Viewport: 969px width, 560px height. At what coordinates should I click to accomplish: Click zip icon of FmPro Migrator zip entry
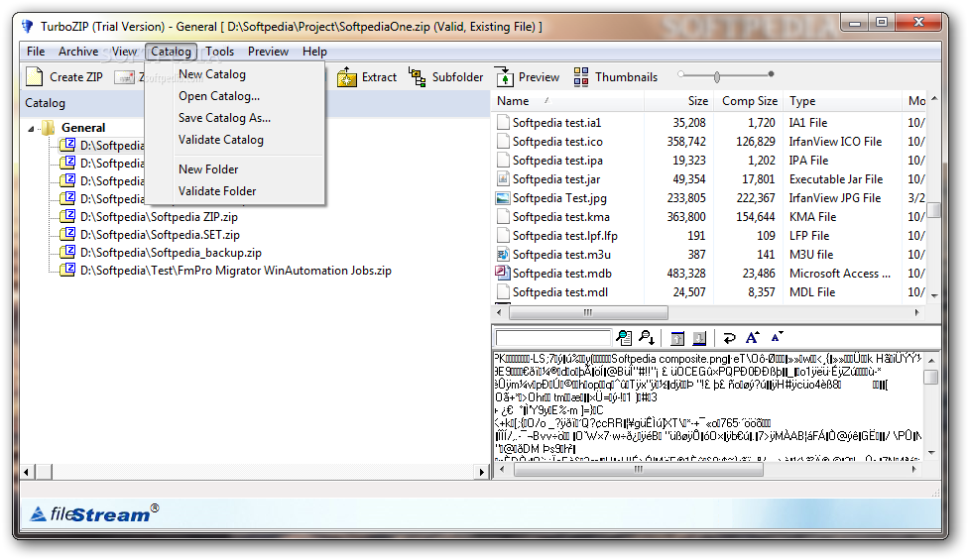[67, 270]
